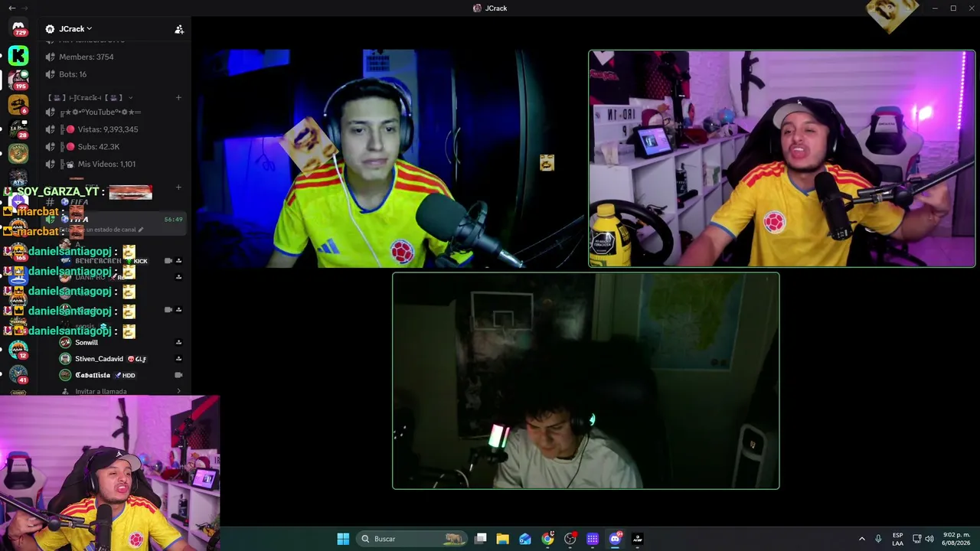Viewport: 980px width, 551px height.
Task: Click the Windows taskbar Buscar search box
Action: pos(413,539)
